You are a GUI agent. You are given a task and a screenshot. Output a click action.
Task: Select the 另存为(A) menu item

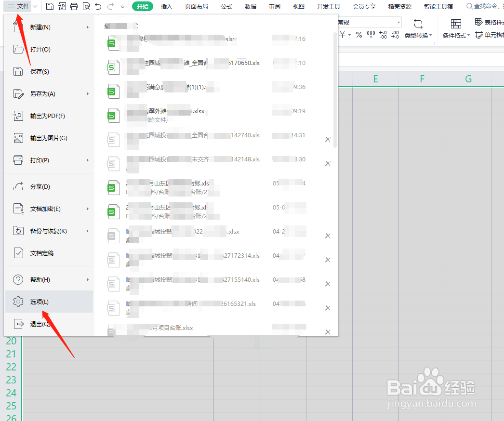tap(49, 94)
